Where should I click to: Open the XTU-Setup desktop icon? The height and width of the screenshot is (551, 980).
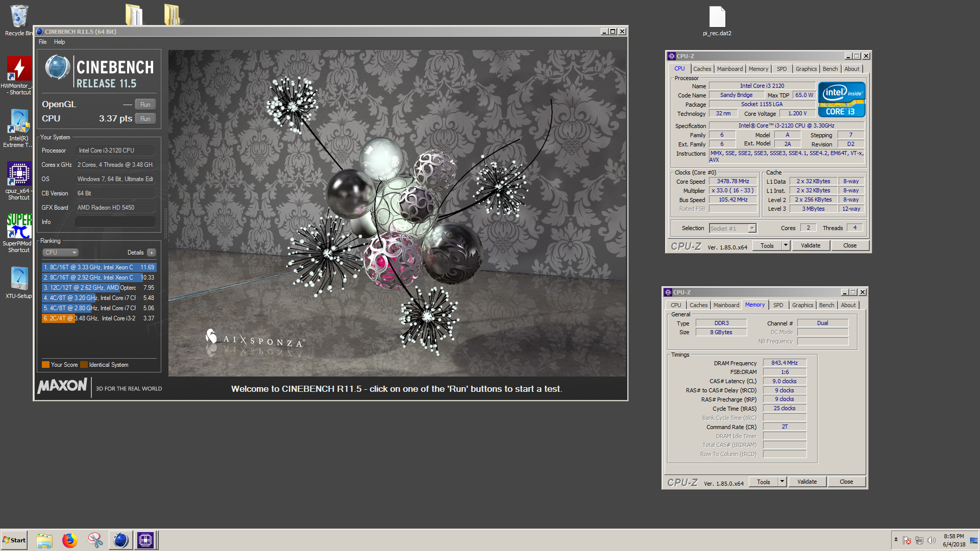[19, 283]
